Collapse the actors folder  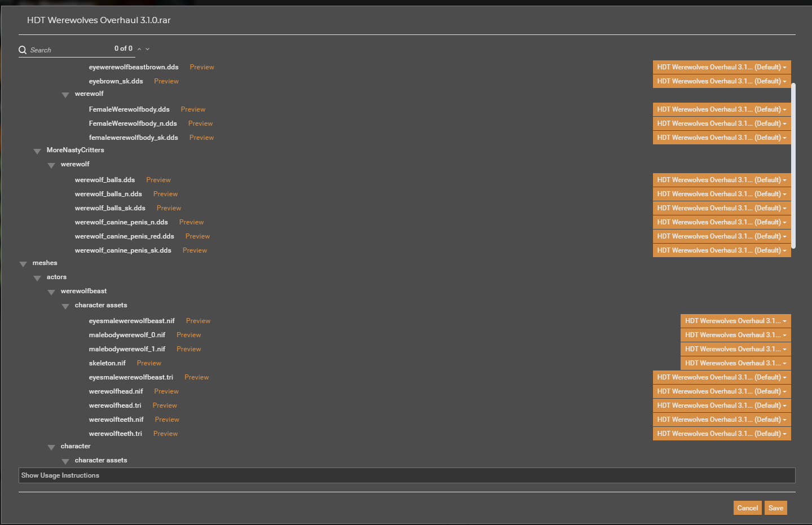37,278
